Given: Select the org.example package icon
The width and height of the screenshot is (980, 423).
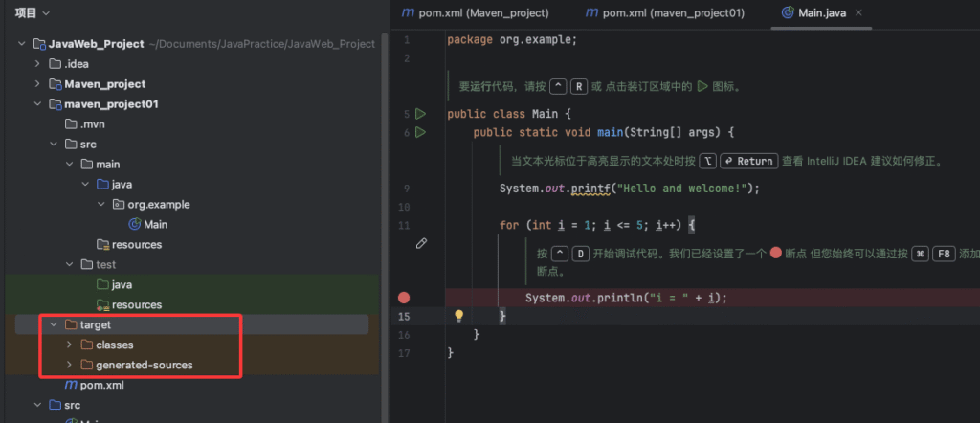Looking at the screenshot, I should click(118, 204).
